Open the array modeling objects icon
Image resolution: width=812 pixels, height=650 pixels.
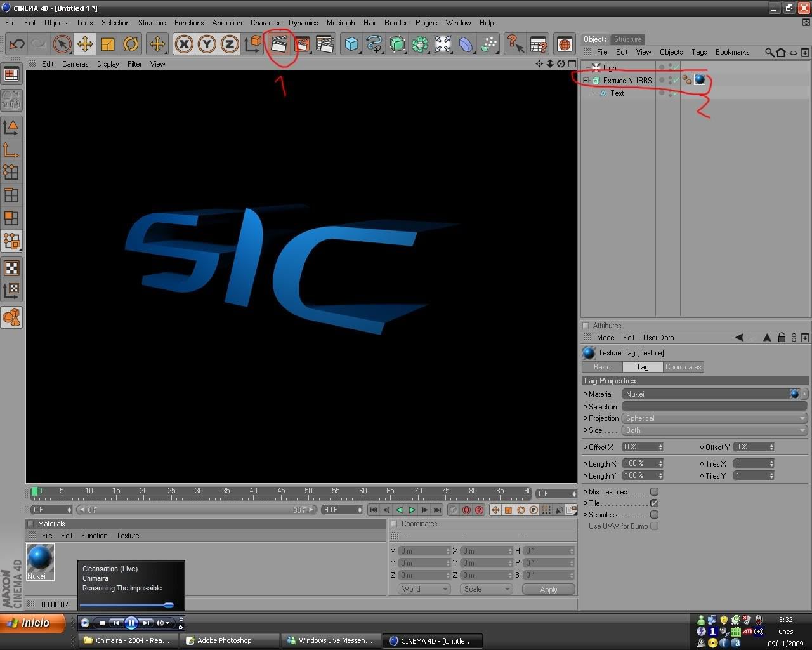[x=420, y=44]
